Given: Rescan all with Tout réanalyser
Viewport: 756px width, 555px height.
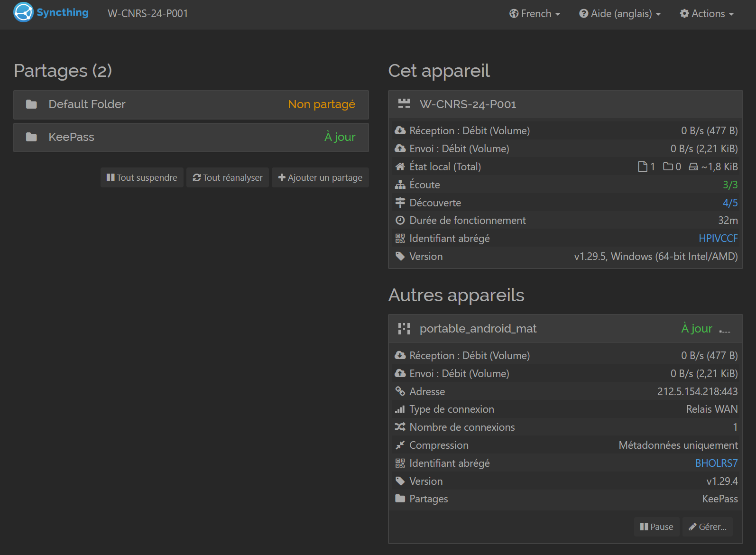Looking at the screenshot, I should pyautogui.click(x=228, y=177).
